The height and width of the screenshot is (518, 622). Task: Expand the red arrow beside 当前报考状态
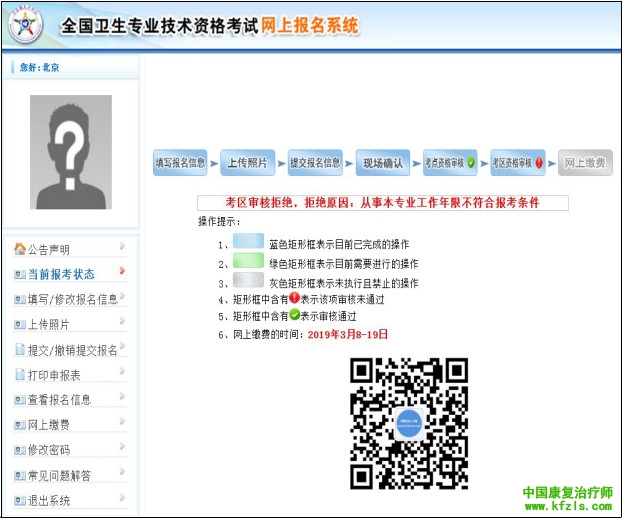pos(122,271)
